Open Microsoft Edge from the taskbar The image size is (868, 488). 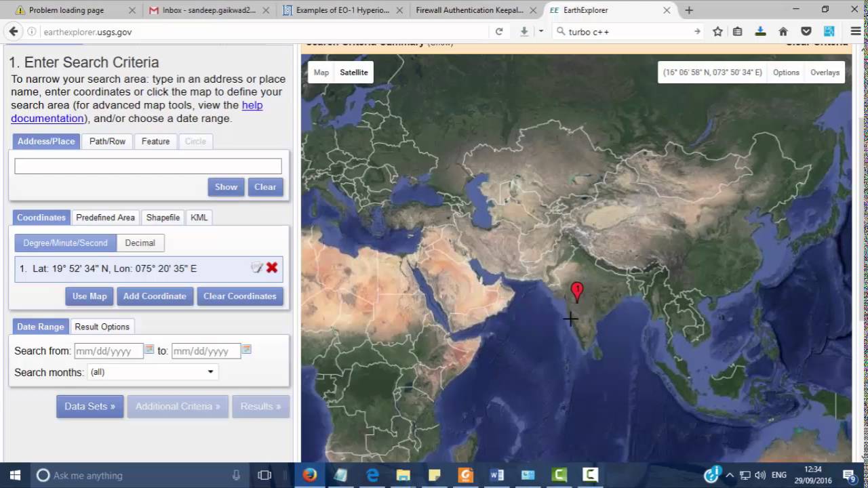372,475
